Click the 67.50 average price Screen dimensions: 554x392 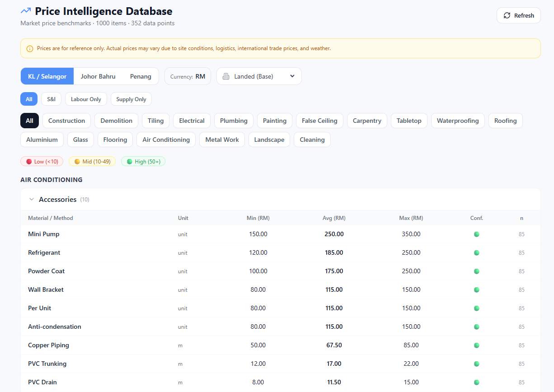334,345
